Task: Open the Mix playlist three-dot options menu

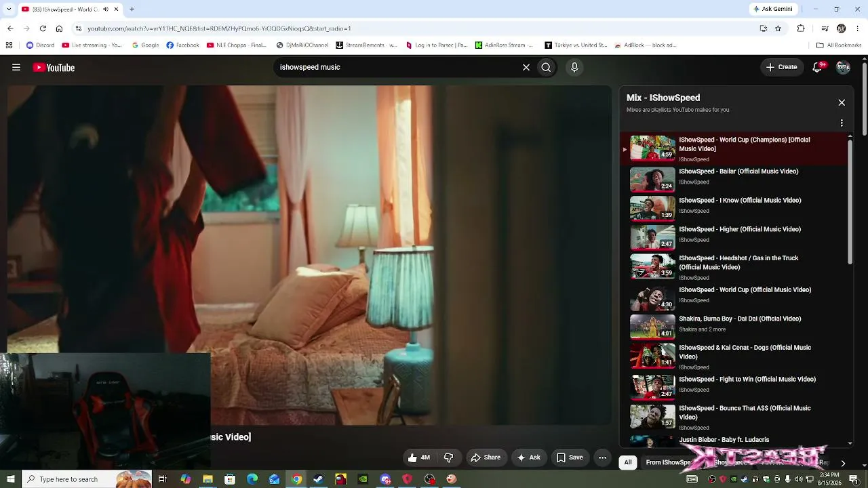Action: (x=842, y=123)
